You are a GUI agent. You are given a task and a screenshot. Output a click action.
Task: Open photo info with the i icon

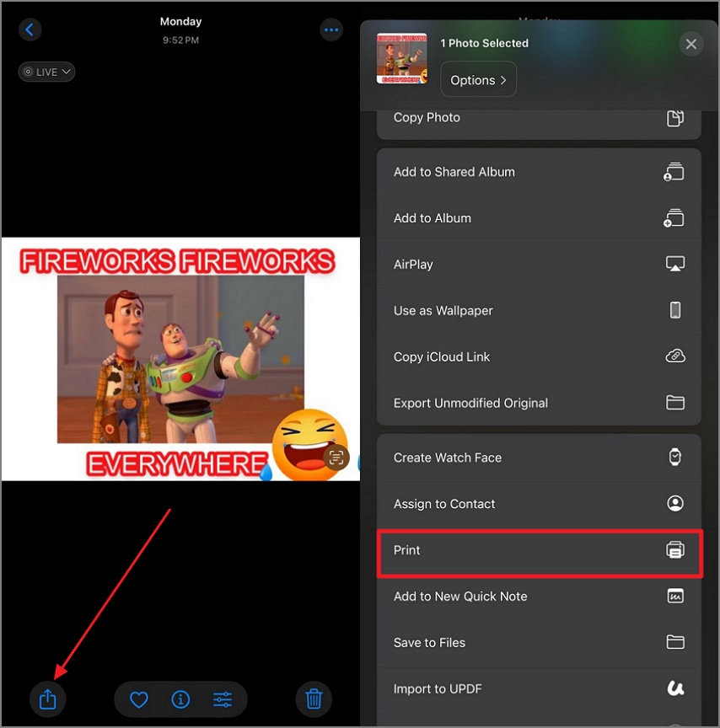tap(180, 699)
